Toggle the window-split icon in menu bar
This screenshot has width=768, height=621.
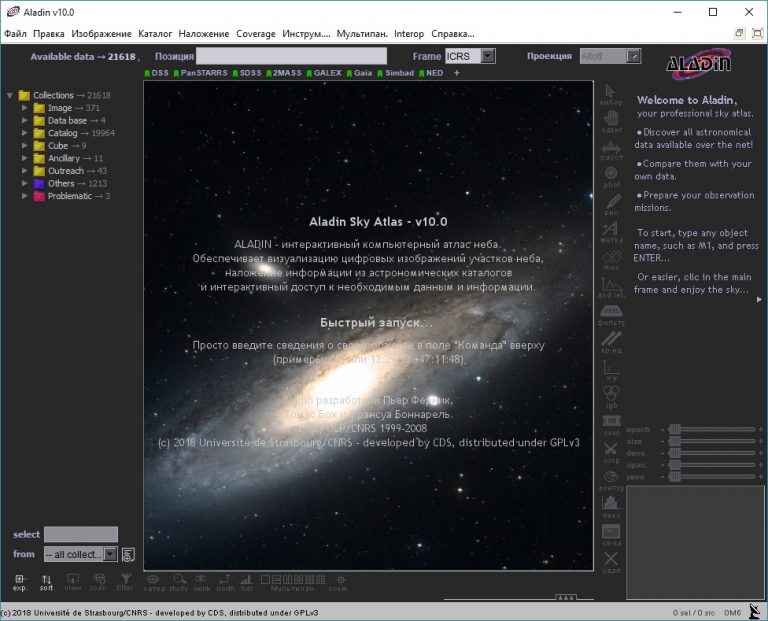coord(739,33)
